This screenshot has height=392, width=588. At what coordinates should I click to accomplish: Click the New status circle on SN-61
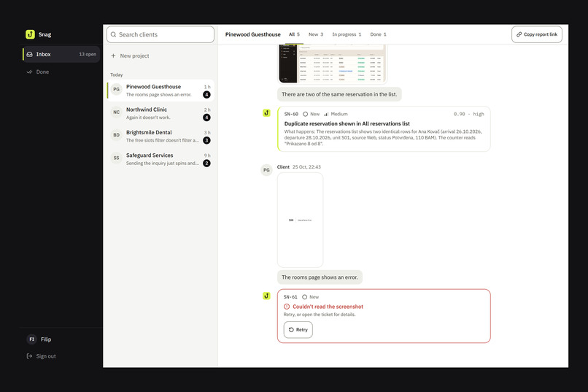[304, 297]
